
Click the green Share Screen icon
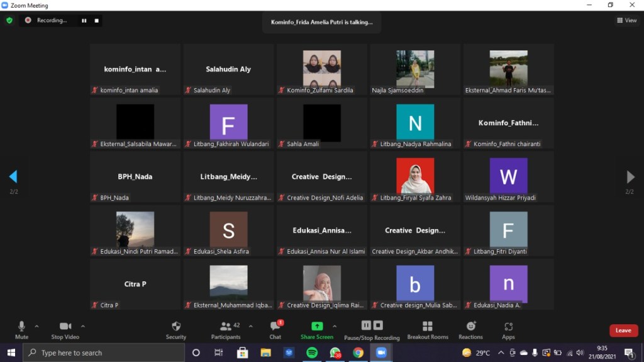pyautogui.click(x=317, y=326)
